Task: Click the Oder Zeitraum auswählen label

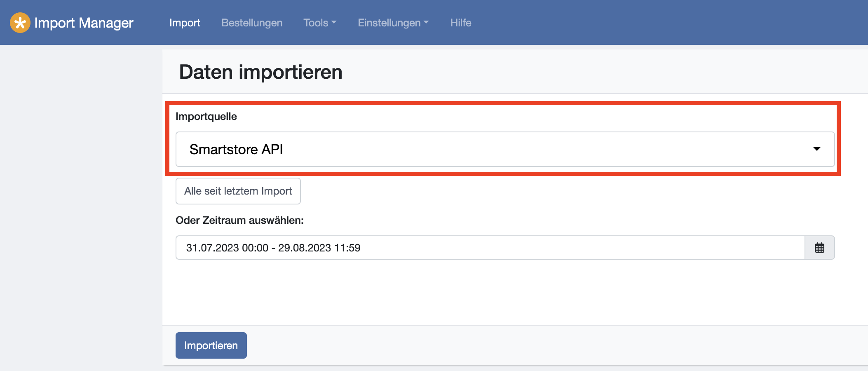Action: (x=239, y=220)
